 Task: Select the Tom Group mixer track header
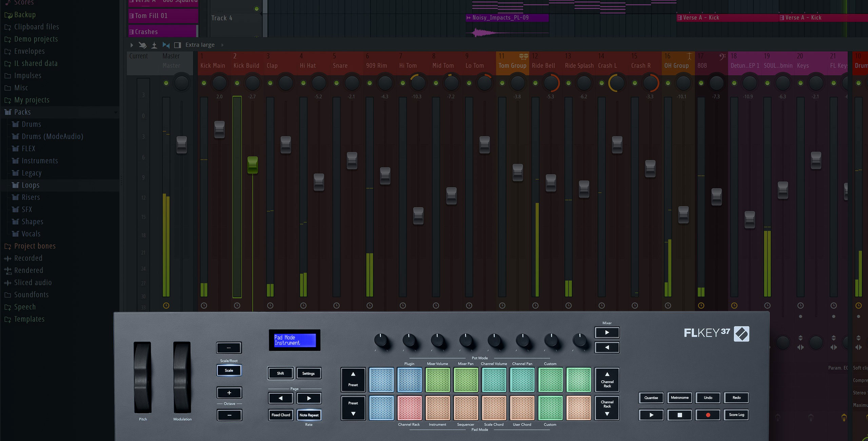click(x=512, y=65)
